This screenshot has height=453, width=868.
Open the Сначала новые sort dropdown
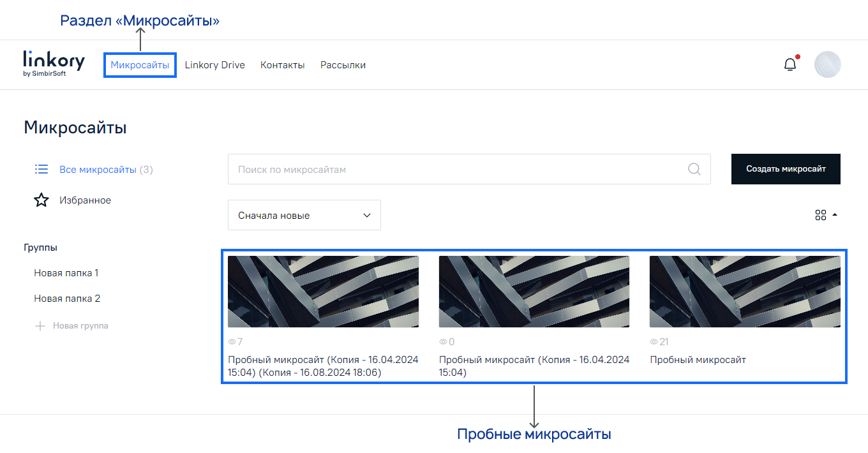point(304,215)
